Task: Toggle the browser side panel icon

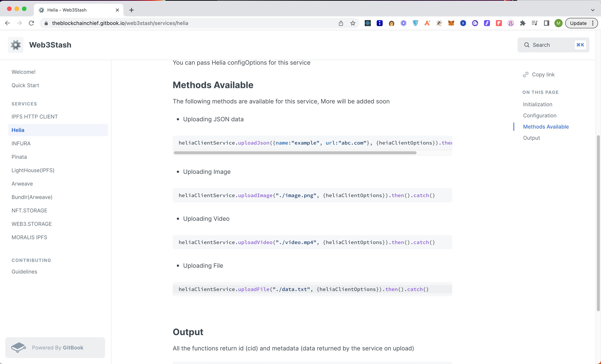Action: (546, 23)
